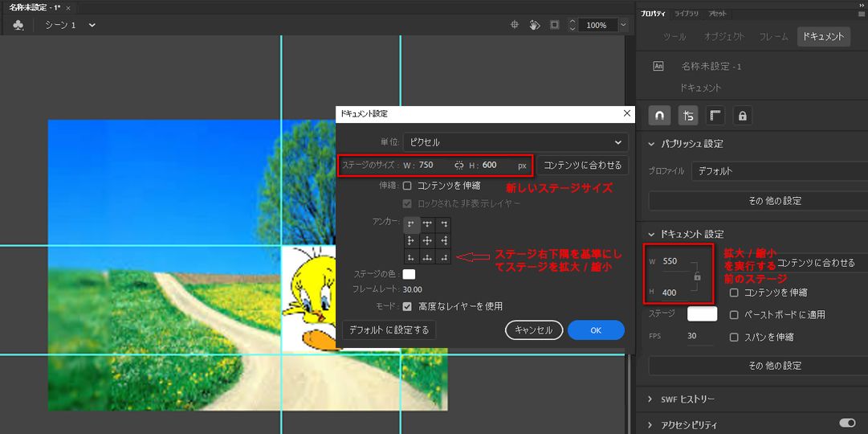
Task: Select the middle-left anchor point
Action: point(411,240)
